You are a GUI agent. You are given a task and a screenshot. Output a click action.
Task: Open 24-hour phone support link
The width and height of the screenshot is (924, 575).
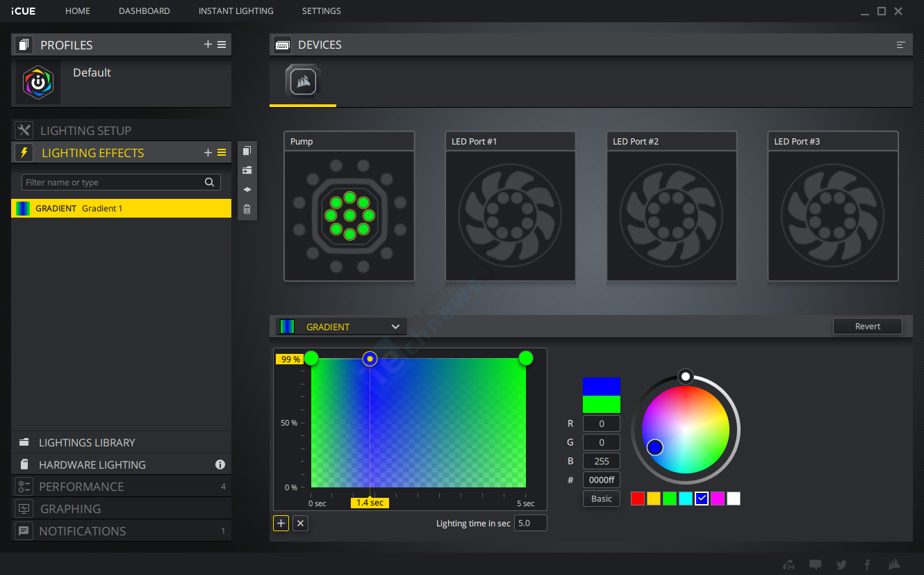[789, 564]
